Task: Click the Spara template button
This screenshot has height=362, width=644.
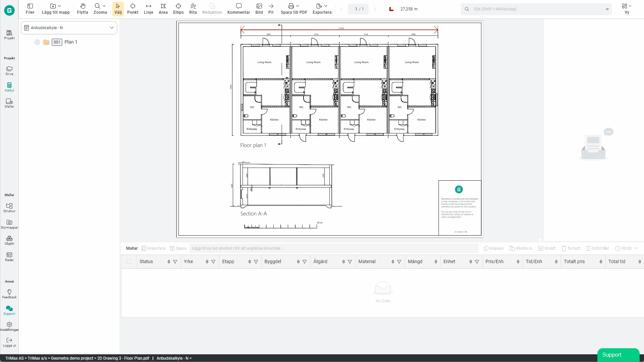Action: pyautogui.click(x=178, y=248)
